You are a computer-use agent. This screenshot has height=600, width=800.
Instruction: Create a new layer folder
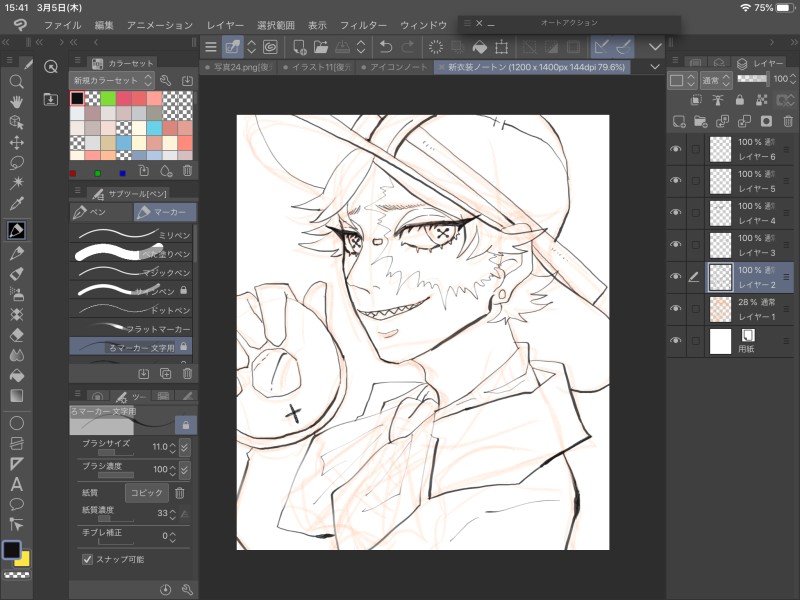coord(701,121)
